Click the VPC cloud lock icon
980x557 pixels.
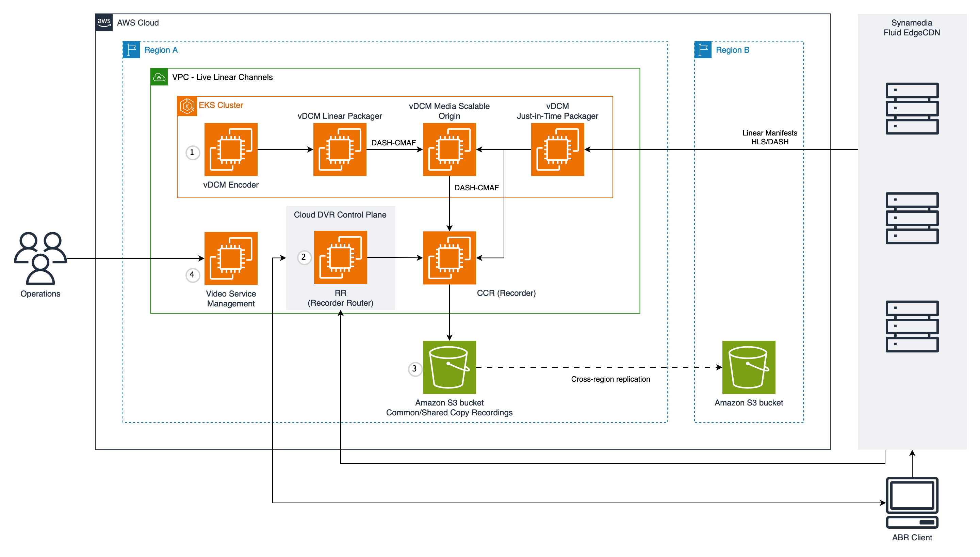pyautogui.click(x=159, y=77)
